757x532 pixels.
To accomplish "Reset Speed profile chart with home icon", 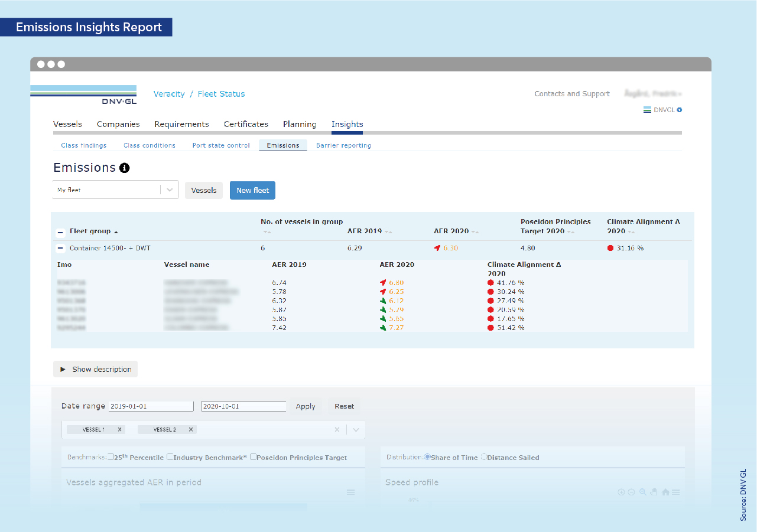I will [665, 492].
